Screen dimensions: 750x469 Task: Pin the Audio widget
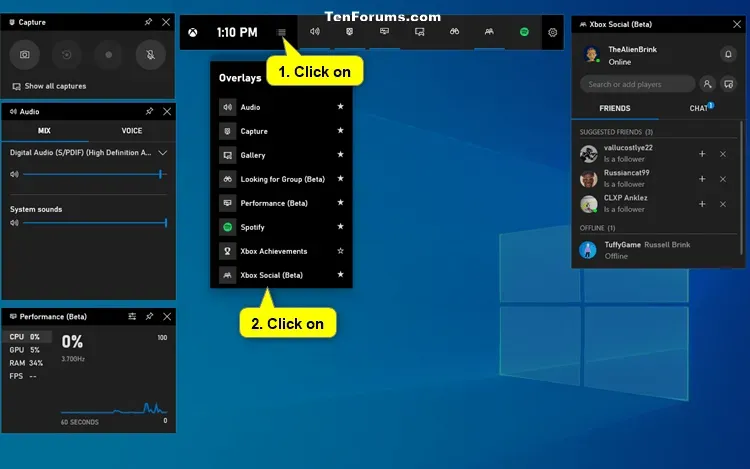tap(149, 111)
